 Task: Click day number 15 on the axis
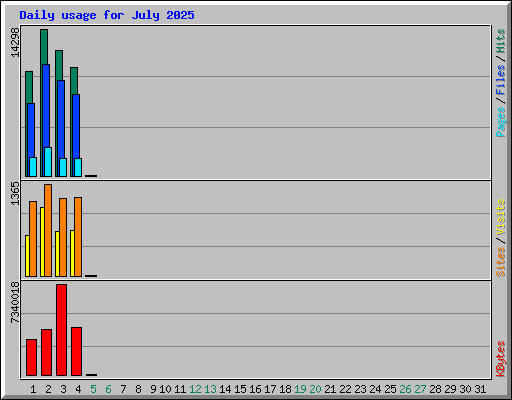[240, 389]
